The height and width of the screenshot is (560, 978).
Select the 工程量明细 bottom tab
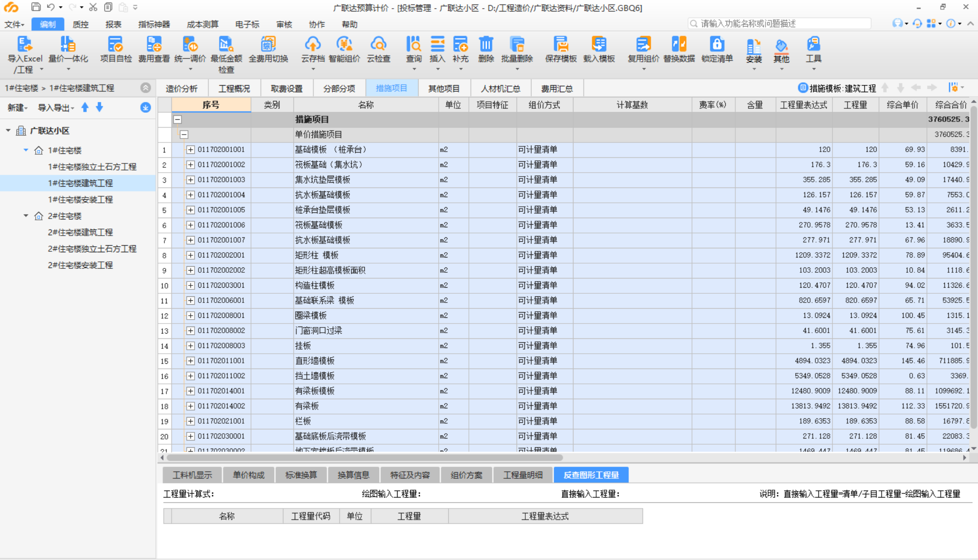523,475
